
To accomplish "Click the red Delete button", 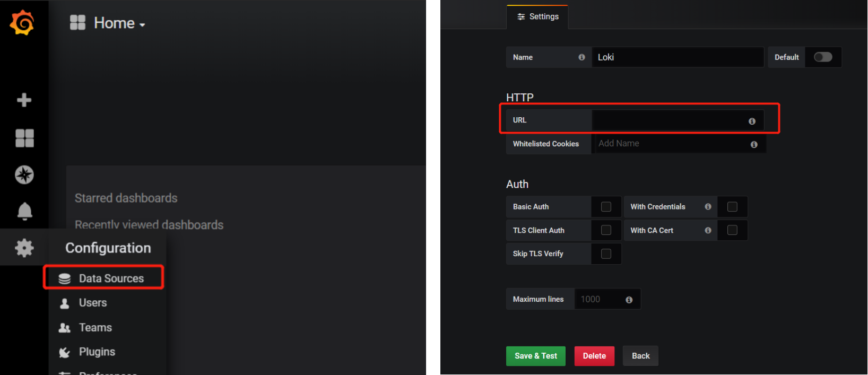I will [x=594, y=356].
